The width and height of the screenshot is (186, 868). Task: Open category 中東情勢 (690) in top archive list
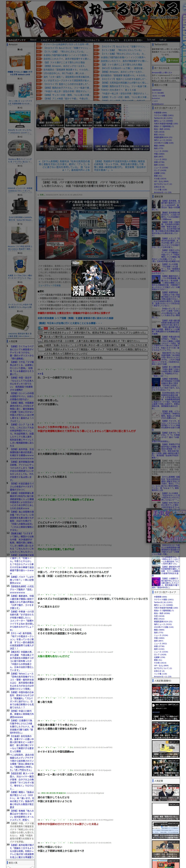160,113
